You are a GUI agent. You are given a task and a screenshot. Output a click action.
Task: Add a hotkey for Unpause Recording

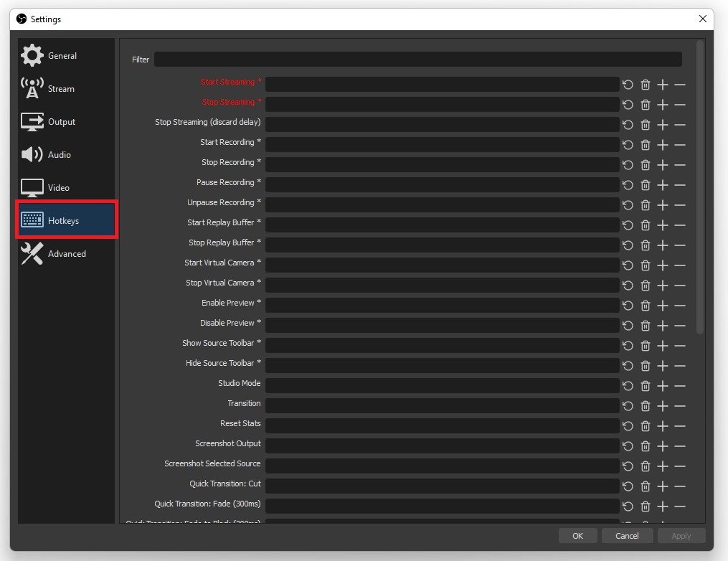[663, 205]
